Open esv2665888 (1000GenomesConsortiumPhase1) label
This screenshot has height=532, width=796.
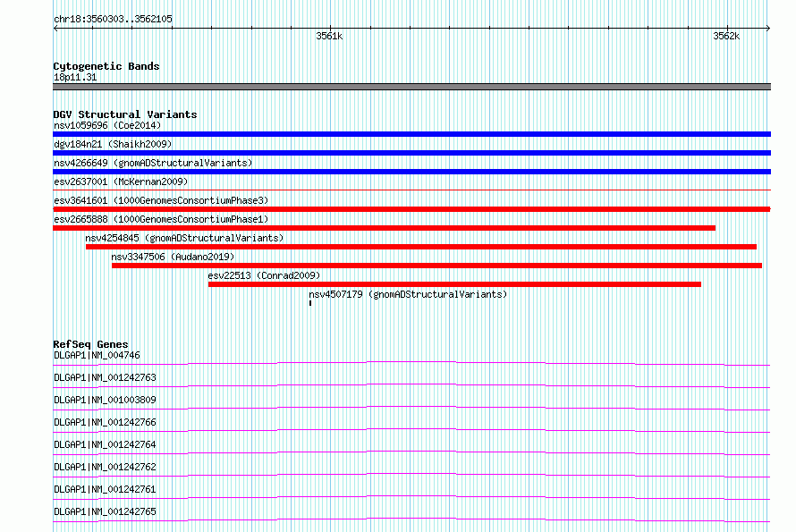pyautogui.click(x=161, y=219)
